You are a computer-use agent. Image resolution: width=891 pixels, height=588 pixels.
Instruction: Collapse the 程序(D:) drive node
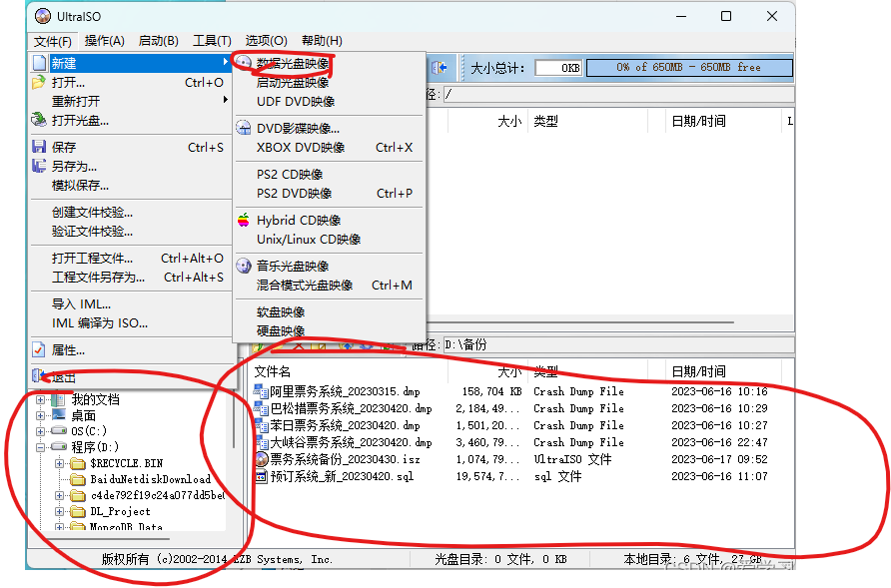point(40,447)
